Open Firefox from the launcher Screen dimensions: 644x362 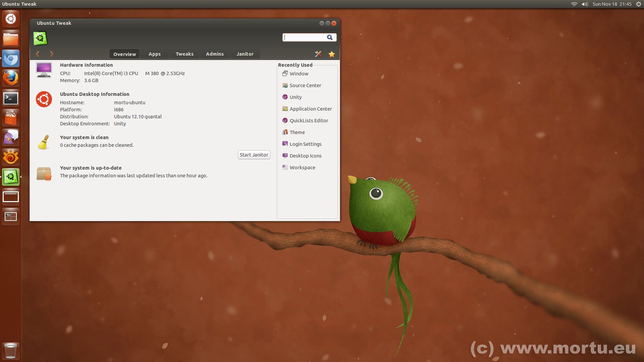(11, 78)
